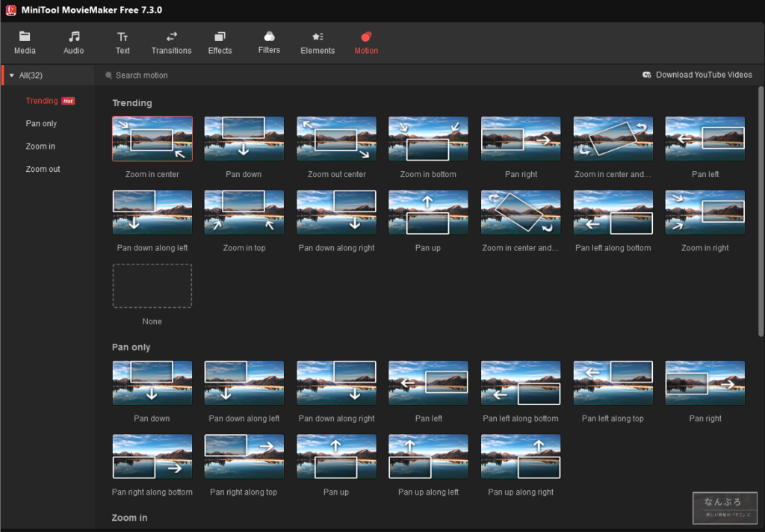Collapse the All(32) category tree

(x=12, y=75)
